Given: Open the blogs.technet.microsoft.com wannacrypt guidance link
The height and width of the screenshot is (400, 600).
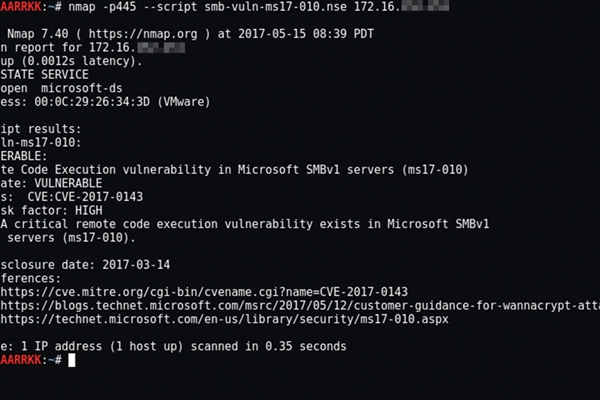Looking at the screenshot, I should pyautogui.click(x=300, y=305).
